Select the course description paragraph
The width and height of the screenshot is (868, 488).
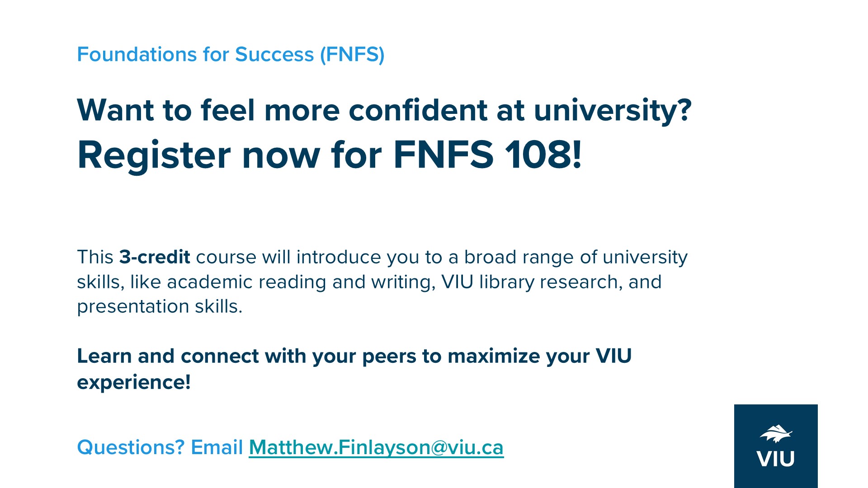pyautogui.click(x=382, y=282)
